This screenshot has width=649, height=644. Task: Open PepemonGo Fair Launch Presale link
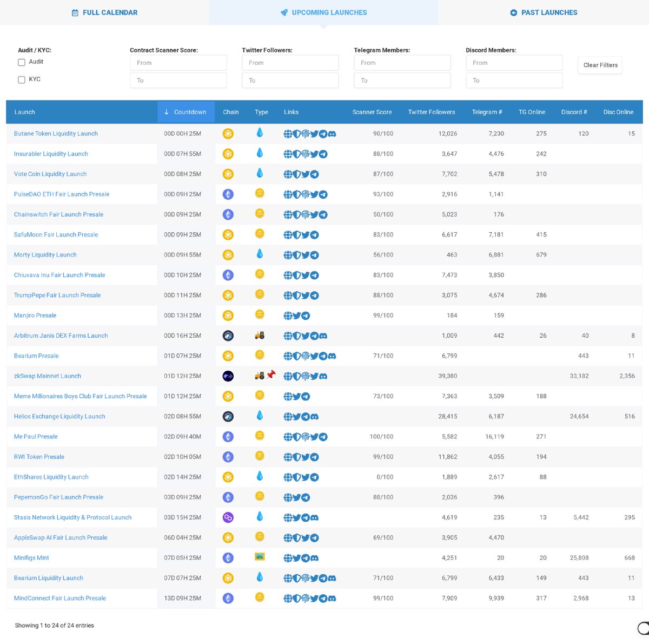58,497
